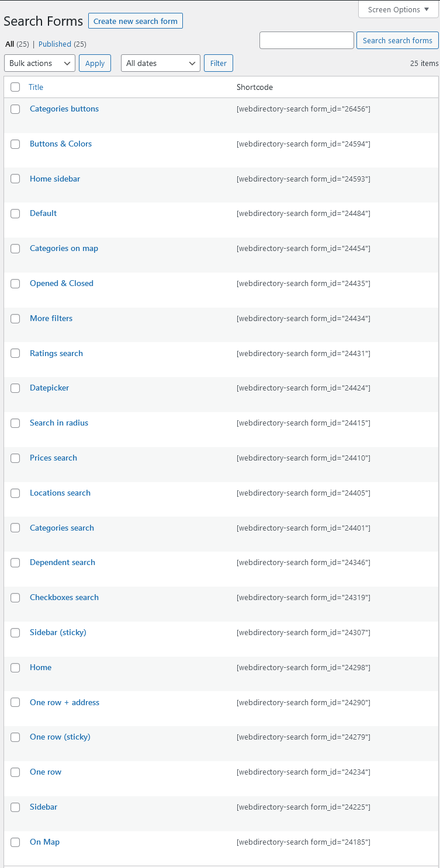Check the Categories buttons row checkbox

click(x=15, y=109)
